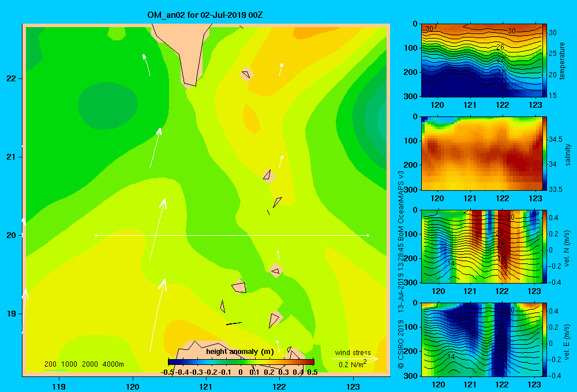This screenshot has height=392, width=577.
Task: Click depth label "200" on vel. N plot
Action: click(x=411, y=258)
